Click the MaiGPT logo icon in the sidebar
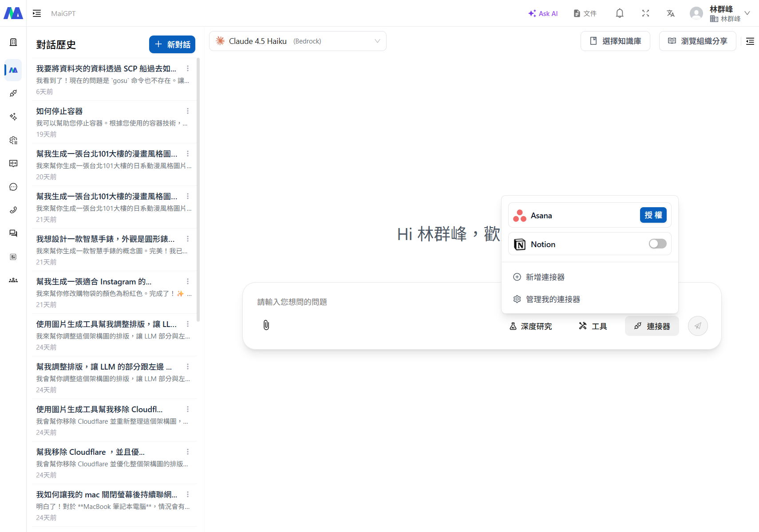The height and width of the screenshot is (532, 759). pos(13,70)
